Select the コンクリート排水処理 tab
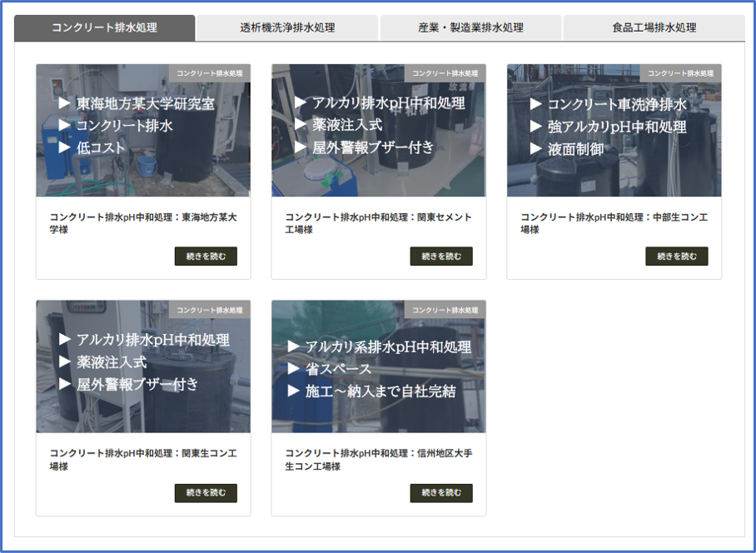 tap(104, 27)
